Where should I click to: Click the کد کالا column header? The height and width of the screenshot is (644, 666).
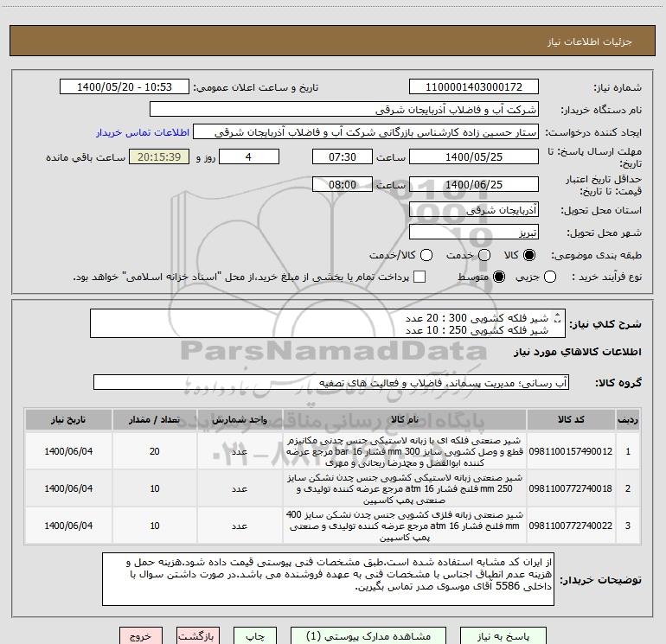click(571, 419)
